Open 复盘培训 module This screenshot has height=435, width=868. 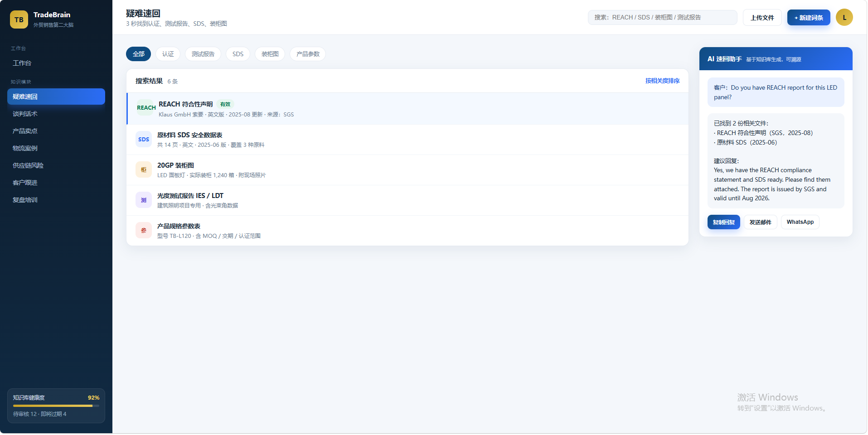pos(56,200)
